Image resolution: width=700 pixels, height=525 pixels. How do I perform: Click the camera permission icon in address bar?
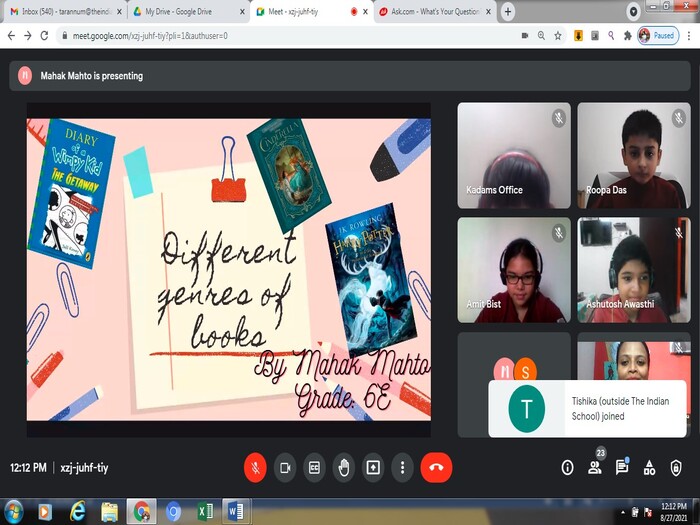point(525,36)
